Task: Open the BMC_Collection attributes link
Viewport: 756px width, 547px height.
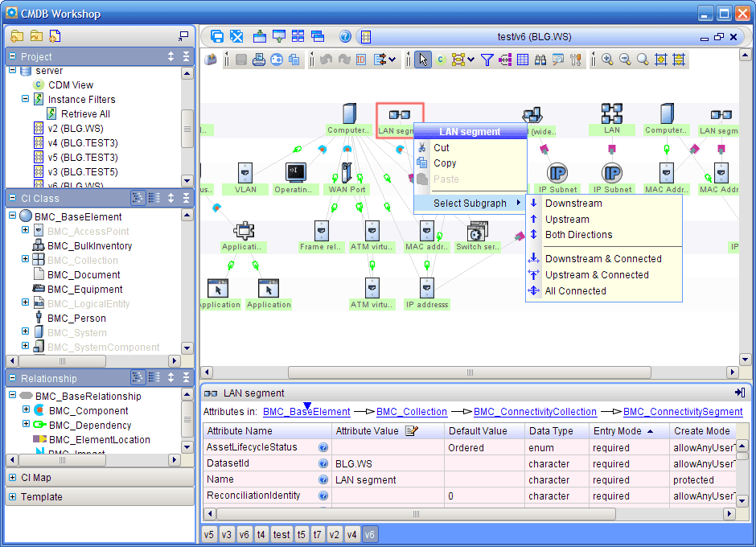Action: point(412,411)
